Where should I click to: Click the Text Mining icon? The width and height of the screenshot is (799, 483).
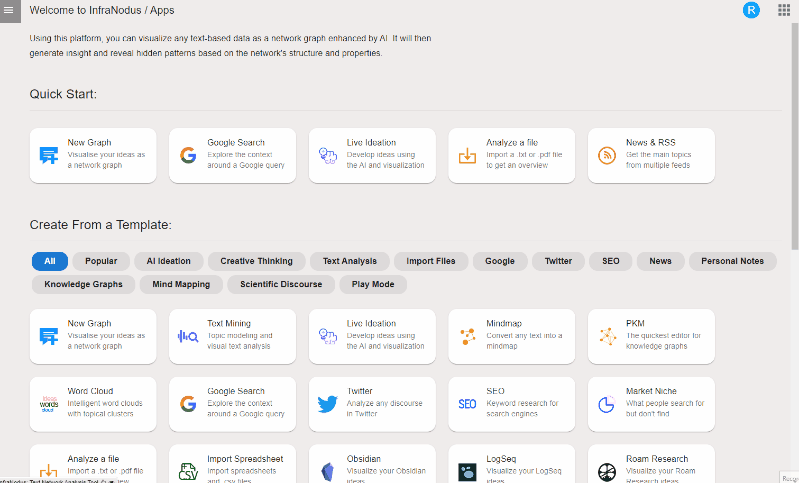click(x=188, y=336)
